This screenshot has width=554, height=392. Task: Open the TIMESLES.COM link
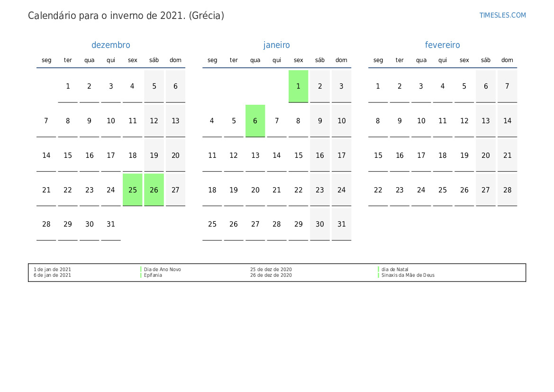point(502,15)
